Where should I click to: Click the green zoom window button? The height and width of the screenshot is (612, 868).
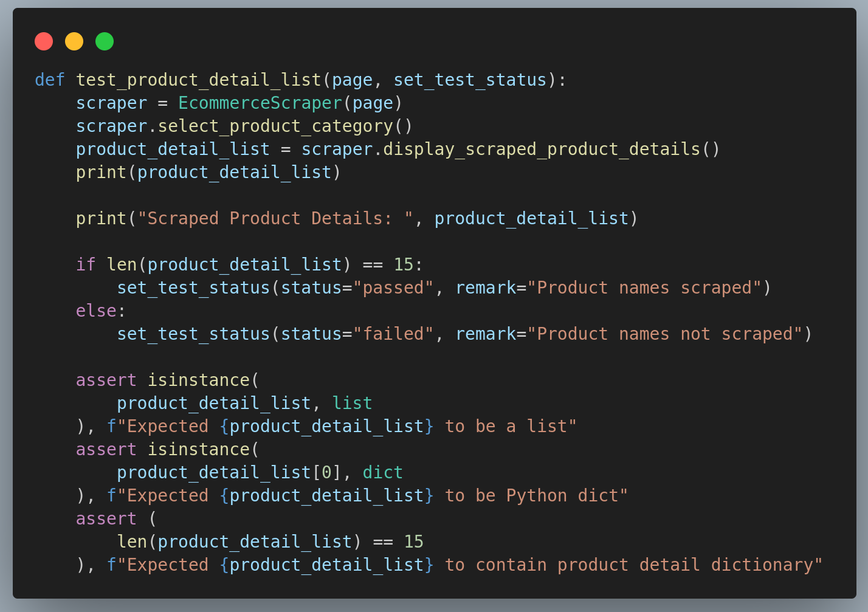[x=104, y=41]
